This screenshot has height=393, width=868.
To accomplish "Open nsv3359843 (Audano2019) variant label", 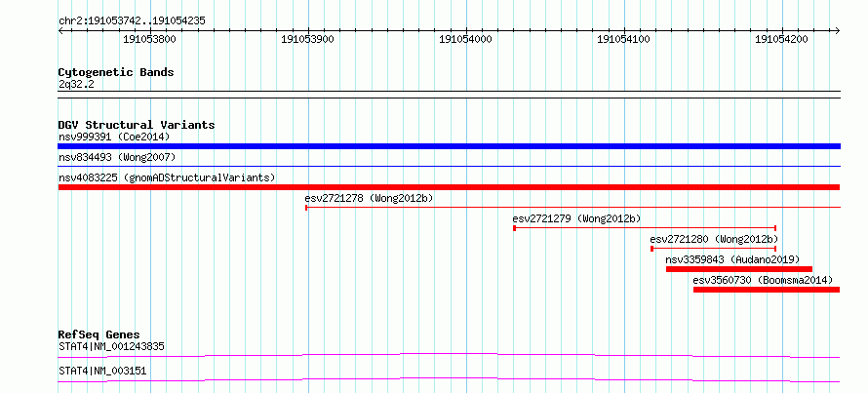I will coord(732,259).
